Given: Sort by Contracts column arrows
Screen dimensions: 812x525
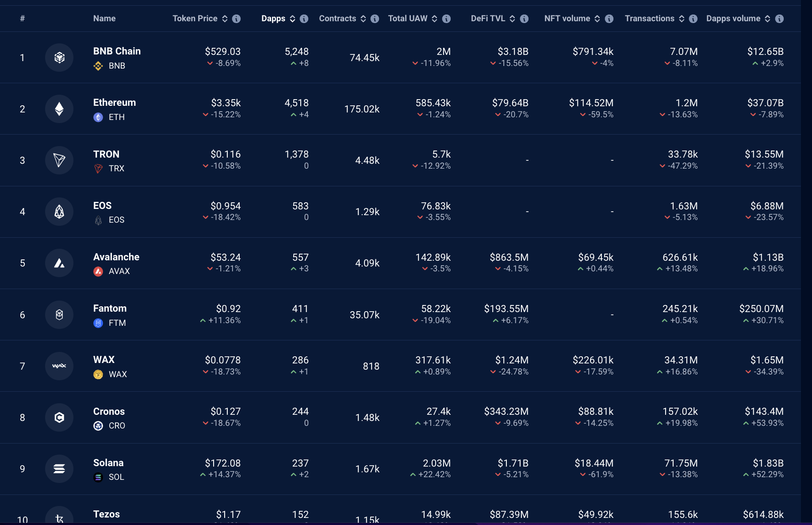Looking at the screenshot, I should tap(363, 19).
